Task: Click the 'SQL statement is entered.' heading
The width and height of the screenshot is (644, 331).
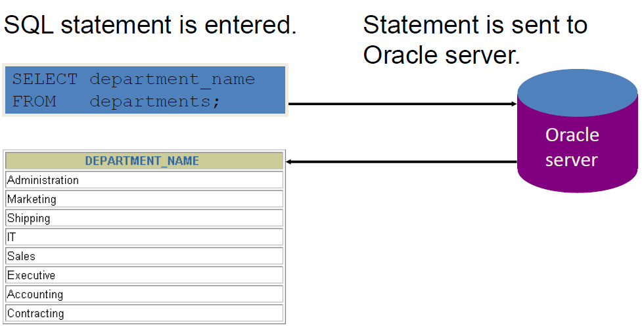Action: 150,25
